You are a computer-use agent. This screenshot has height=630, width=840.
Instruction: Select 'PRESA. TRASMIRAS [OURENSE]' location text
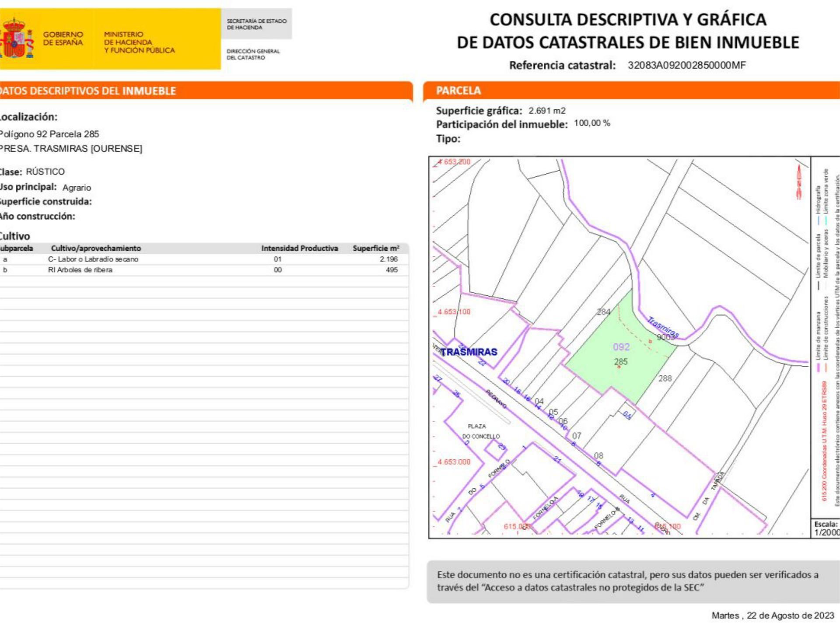point(71,149)
